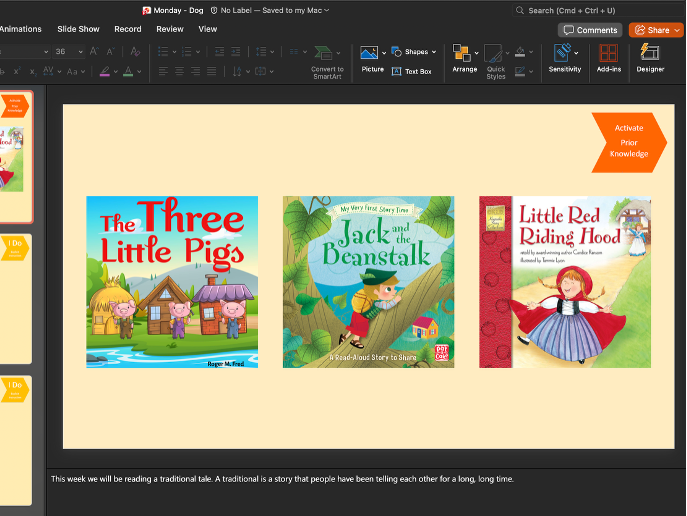The width and height of the screenshot is (687, 516).
Task: Click the change case Aa icon
Action: 72,71
